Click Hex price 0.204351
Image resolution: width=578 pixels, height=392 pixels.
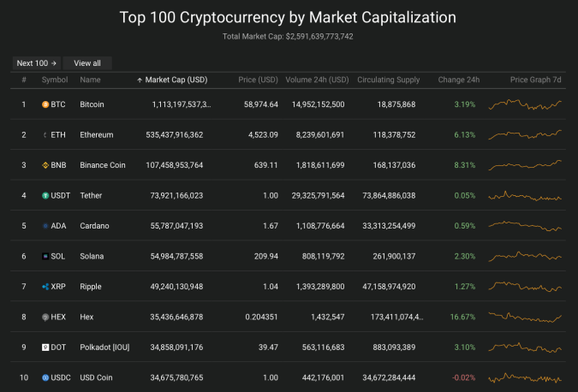pyautogui.click(x=261, y=317)
